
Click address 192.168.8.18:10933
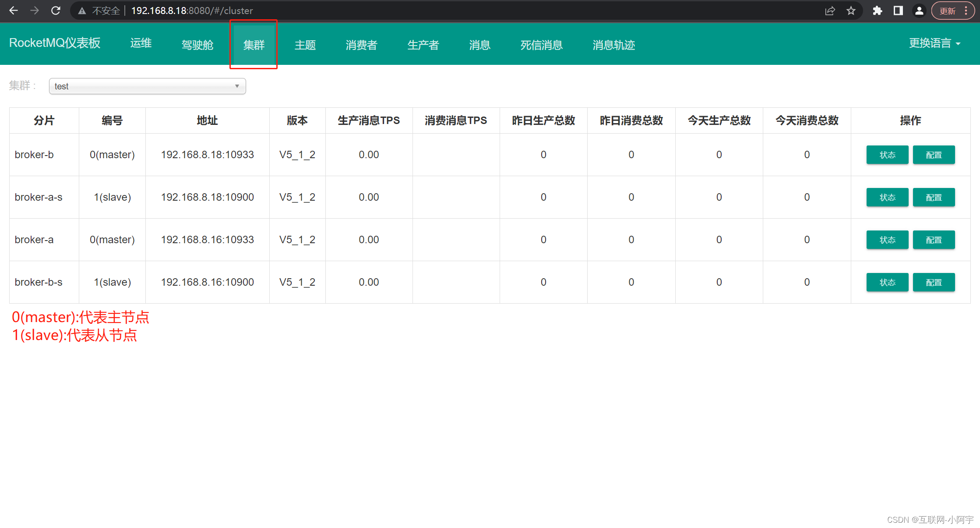pos(208,155)
